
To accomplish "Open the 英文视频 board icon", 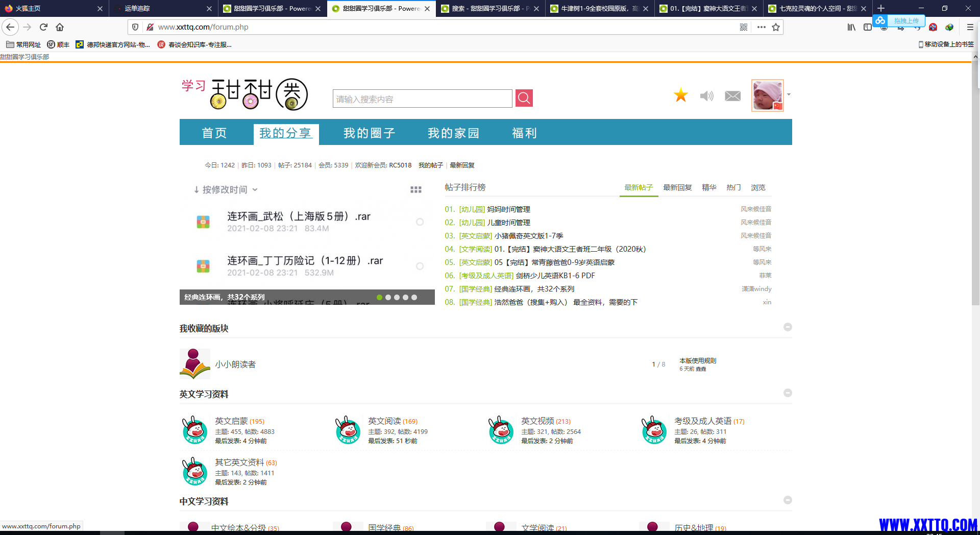I will (501, 430).
